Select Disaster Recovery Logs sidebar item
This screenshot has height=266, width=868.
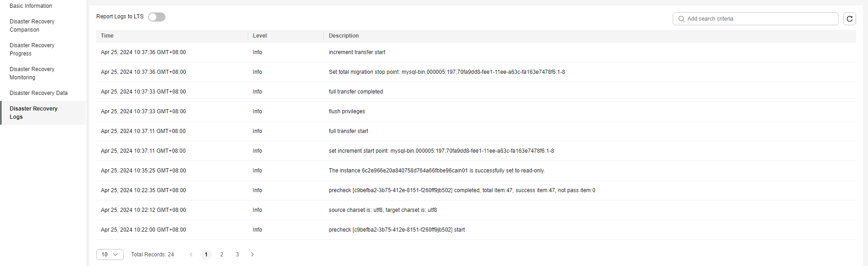(33, 113)
